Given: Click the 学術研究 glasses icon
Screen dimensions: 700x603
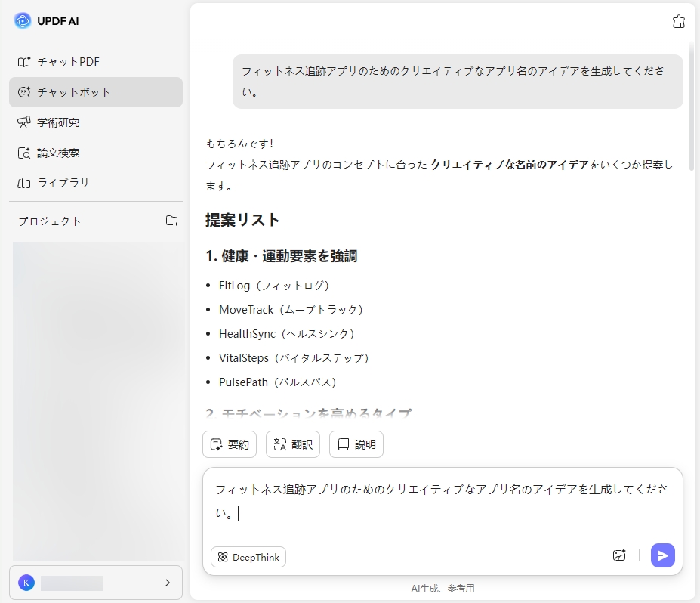Looking at the screenshot, I should point(24,122).
